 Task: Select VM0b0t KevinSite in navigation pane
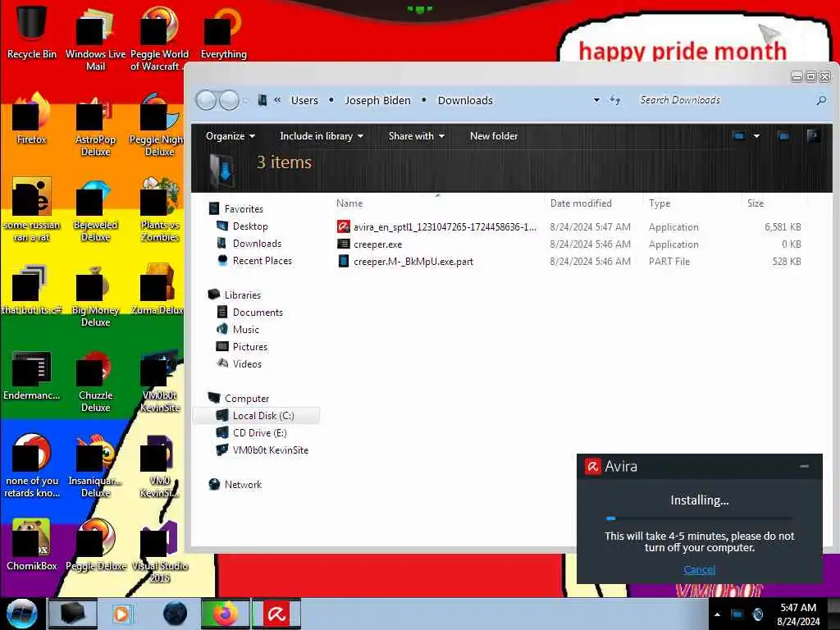coord(270,450)
